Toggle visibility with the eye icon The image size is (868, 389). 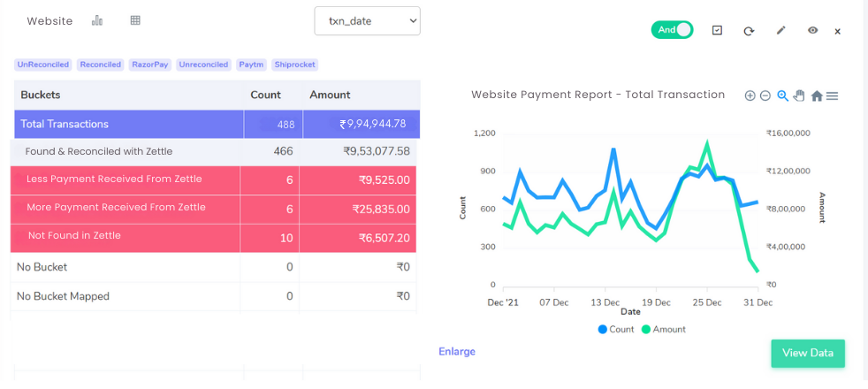pos(812,31)
